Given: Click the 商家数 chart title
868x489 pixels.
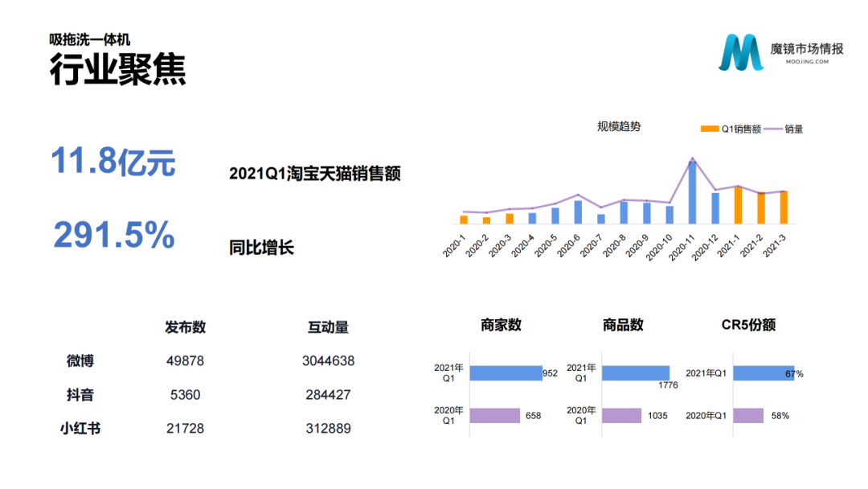Looking at the screenshot, I should (501, 324).
